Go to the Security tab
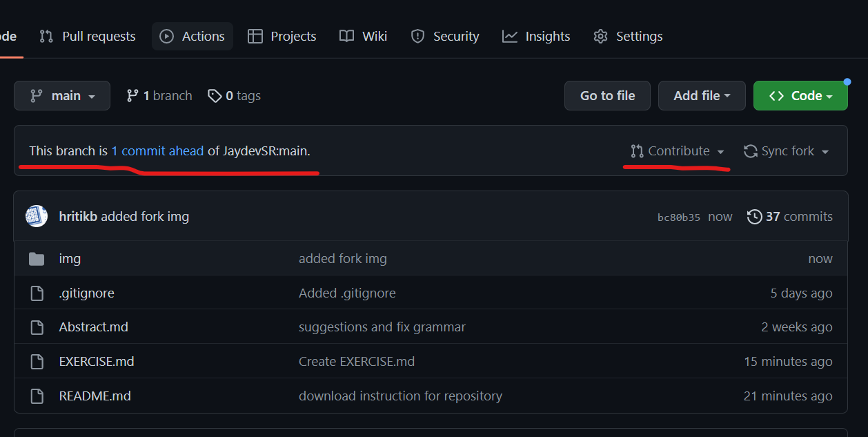This screenshot has height=437, width=868. [445, 36]
